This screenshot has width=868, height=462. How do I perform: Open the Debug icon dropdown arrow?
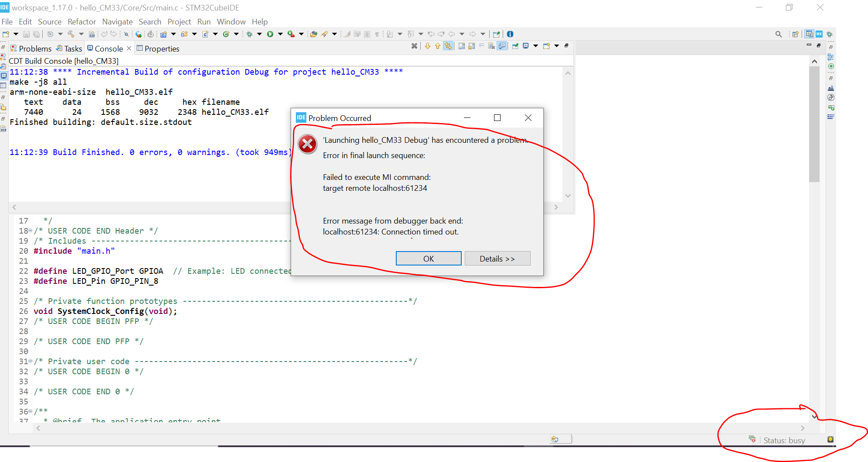coord(259,34)
